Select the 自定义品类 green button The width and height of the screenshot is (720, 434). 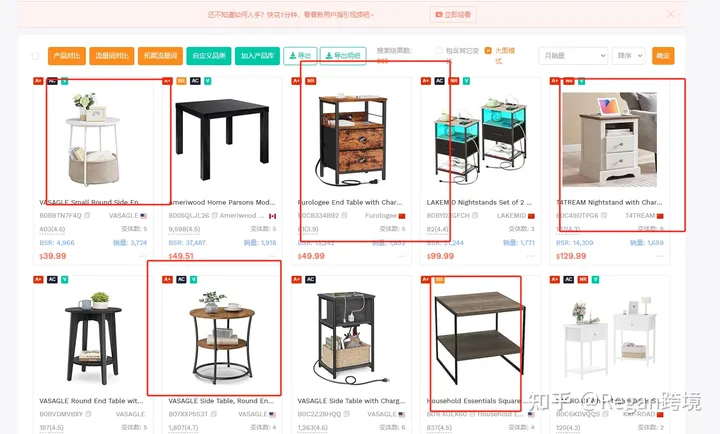click(209, 56)
